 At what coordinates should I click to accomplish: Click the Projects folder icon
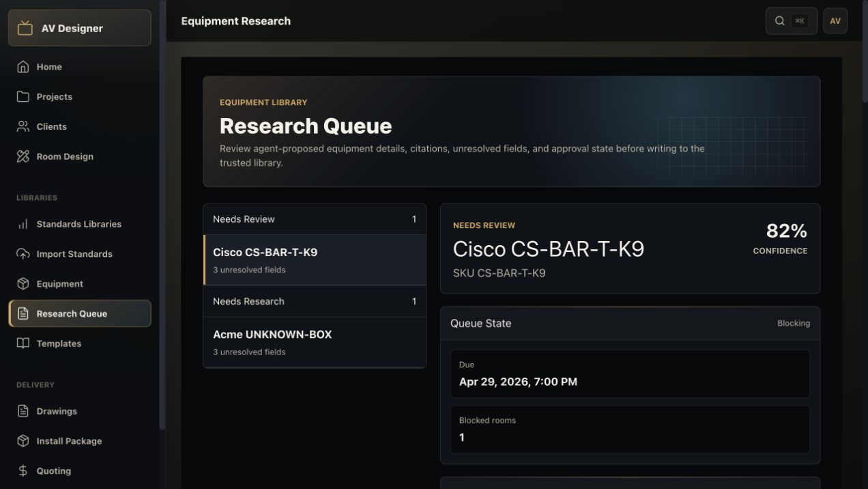(23, 96)
